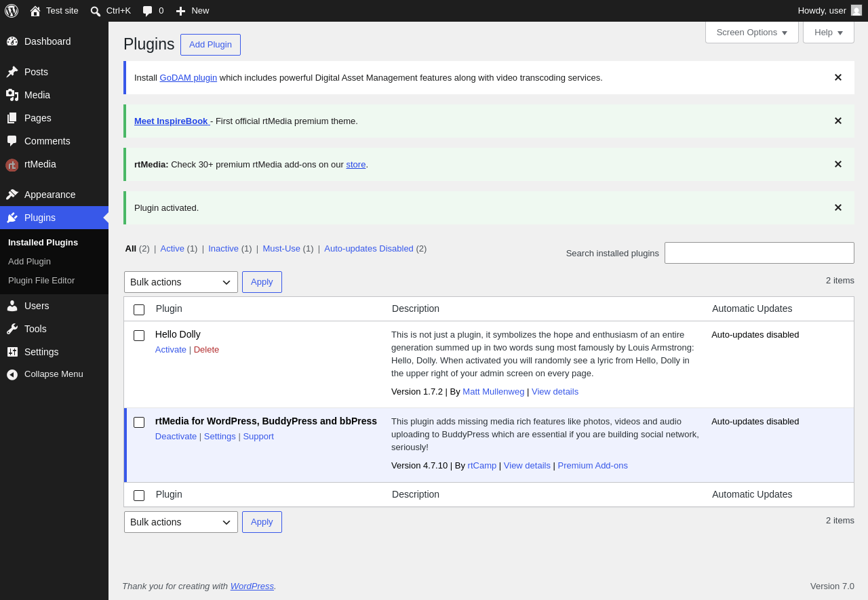Screen dimensions: 868x600
Task: Open Appearance via the paintbrush icon
Action: (12, 195)
